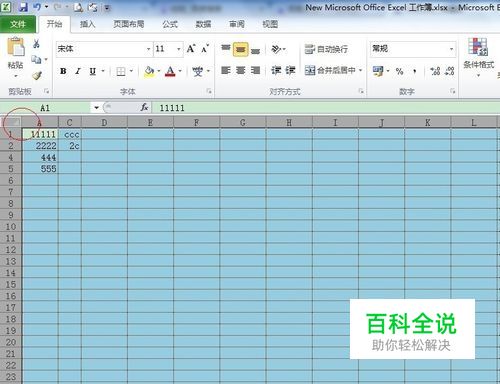Align text left
The height and width of the screenshot is (384, 500).
(x=226, y=70)
